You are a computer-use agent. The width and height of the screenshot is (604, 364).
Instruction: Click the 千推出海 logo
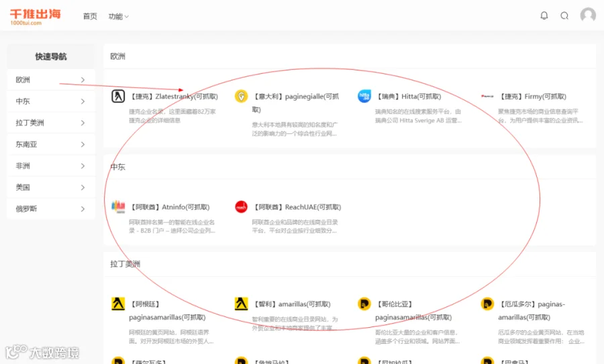pos(35,17)
